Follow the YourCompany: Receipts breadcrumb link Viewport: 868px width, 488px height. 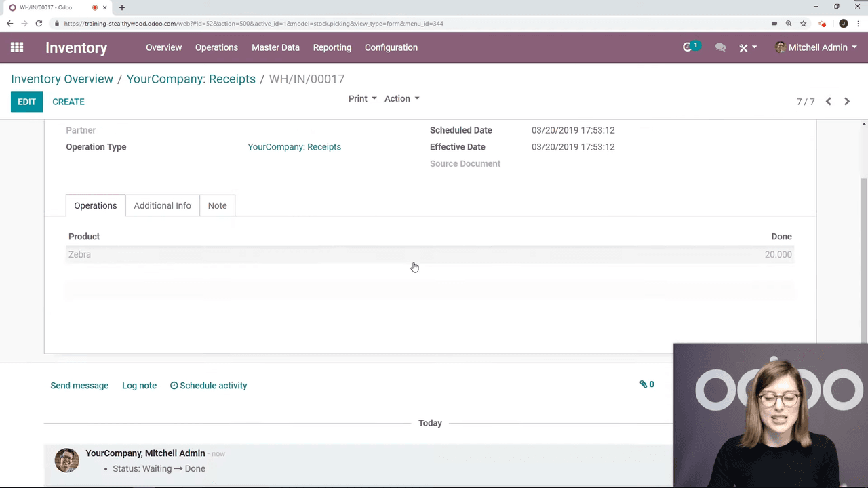pyautogui.click(x=191, y=79)
